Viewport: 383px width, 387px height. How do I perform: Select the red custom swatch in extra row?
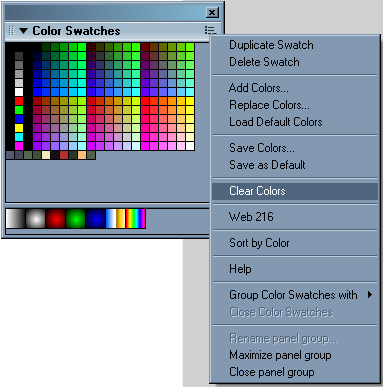click(x=64, y=155)
